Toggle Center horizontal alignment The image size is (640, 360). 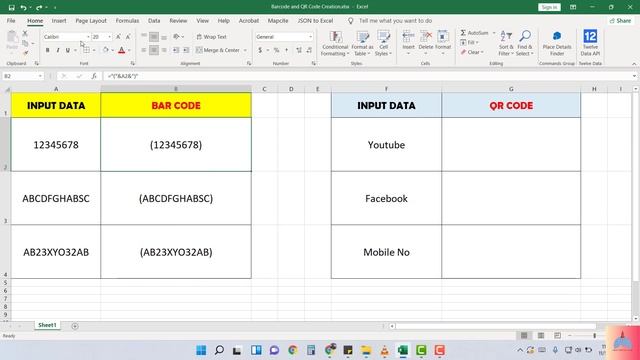coord(154,50)
